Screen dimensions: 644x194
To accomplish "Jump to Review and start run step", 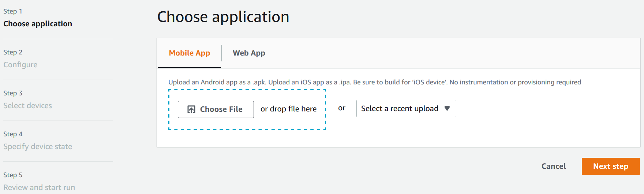I will coord(39,187).
